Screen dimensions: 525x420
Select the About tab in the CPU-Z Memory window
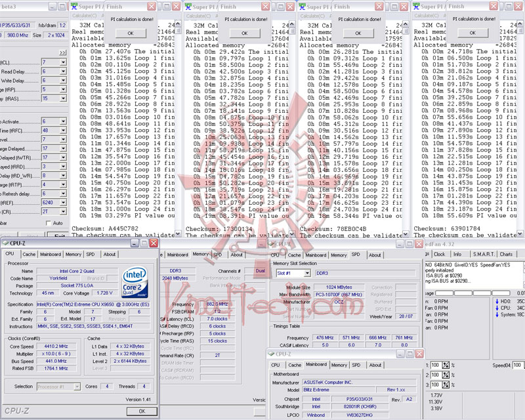click(x=236, y=255)
